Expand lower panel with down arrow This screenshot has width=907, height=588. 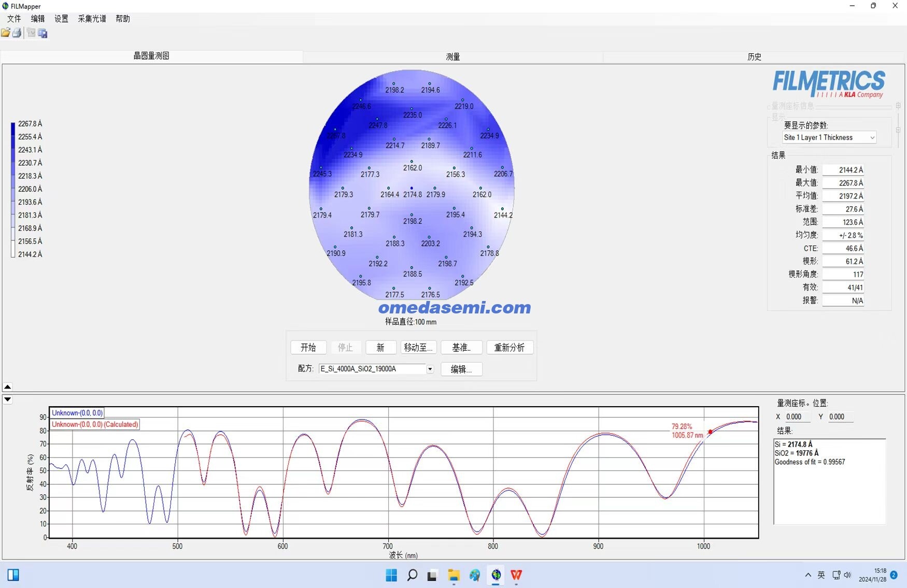pyautogui.click(x=8, y=399)
